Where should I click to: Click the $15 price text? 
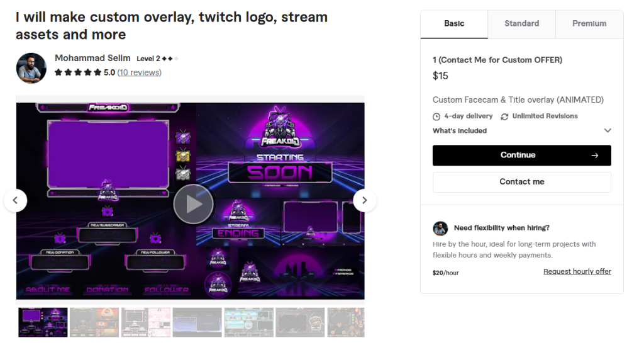[440, 76]
